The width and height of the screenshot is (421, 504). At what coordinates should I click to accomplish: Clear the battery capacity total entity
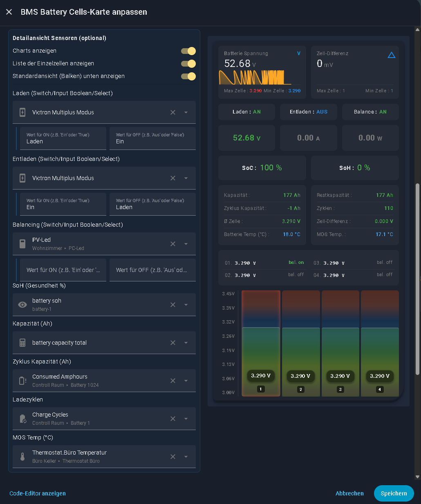click(173, 343)
